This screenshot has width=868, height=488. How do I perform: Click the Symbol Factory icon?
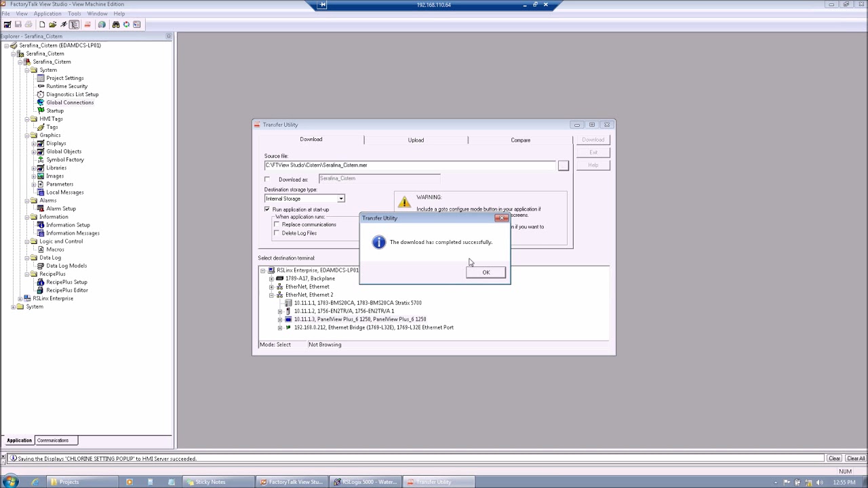[x=41, y=159]
